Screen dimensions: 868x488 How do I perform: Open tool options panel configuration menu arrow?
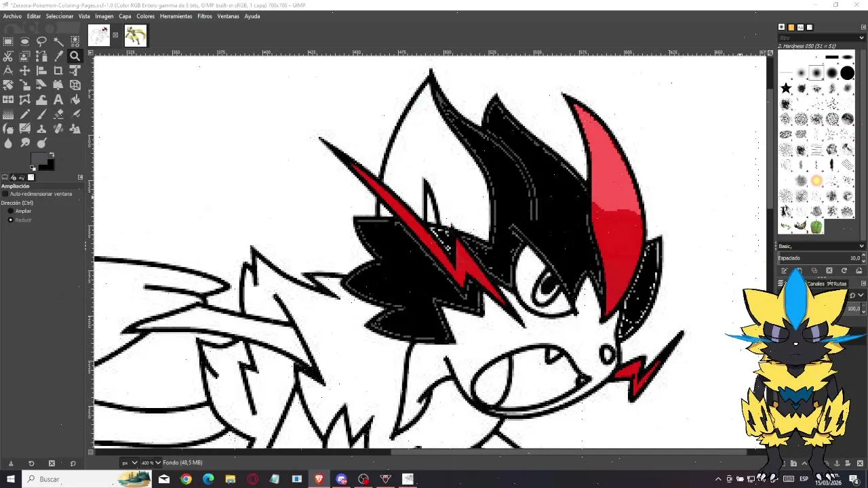[80, 177]
